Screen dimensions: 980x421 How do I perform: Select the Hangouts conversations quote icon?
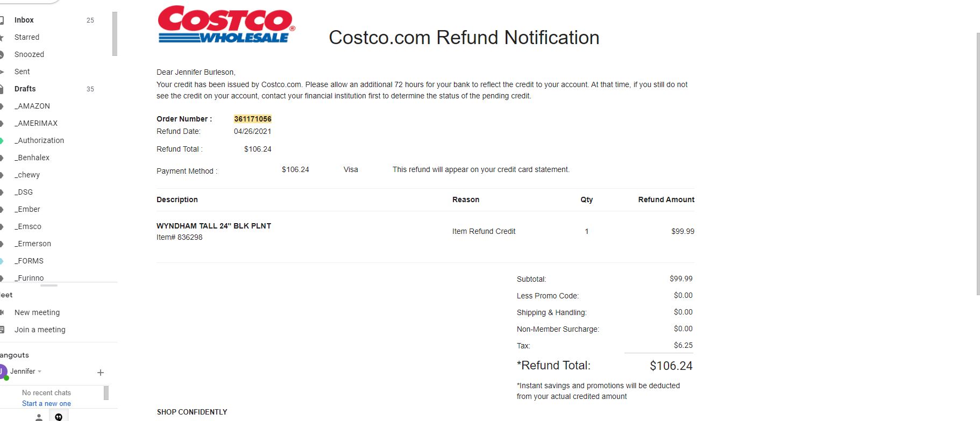(59, 417)
